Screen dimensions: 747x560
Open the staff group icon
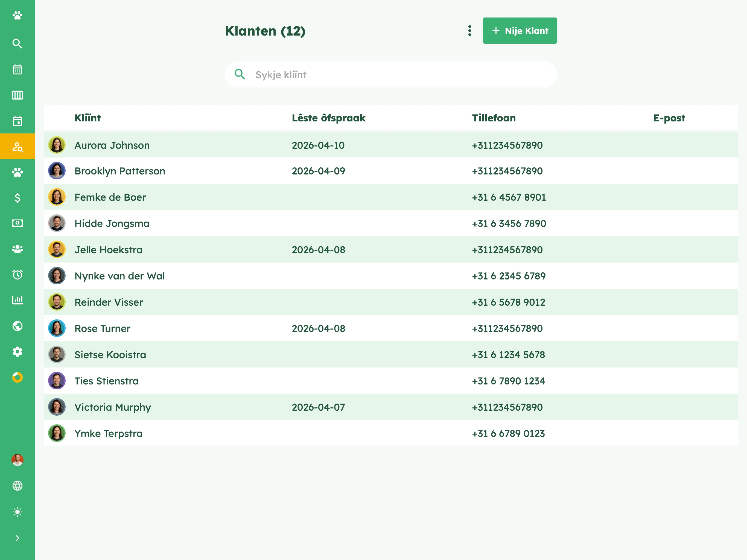17,249
